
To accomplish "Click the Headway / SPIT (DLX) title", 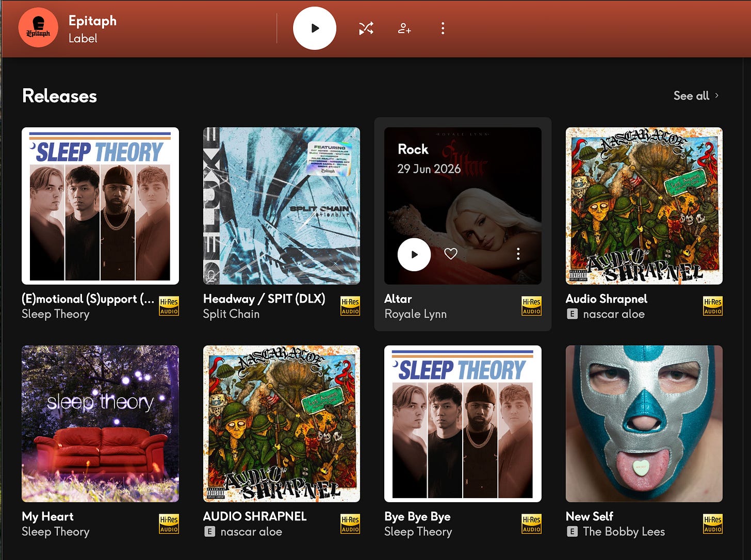I will coord(264,299).
